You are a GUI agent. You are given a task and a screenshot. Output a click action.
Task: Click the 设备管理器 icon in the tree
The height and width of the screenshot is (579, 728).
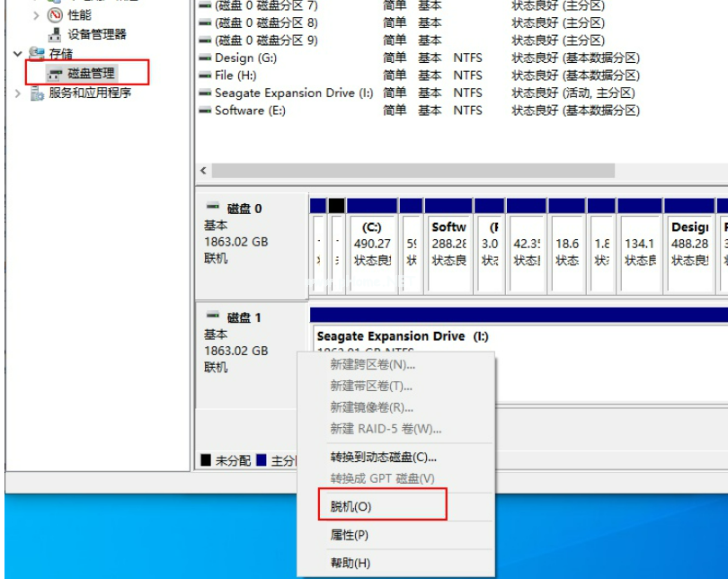pyautogui.click(x=56, y=34)
